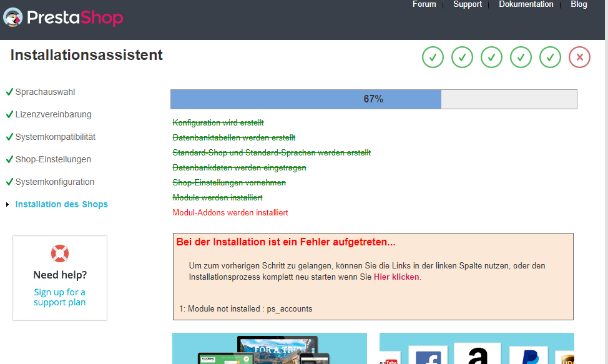Open the Dokumentation link
This screenshot has height=364, width=608.
tap(526, 4)
